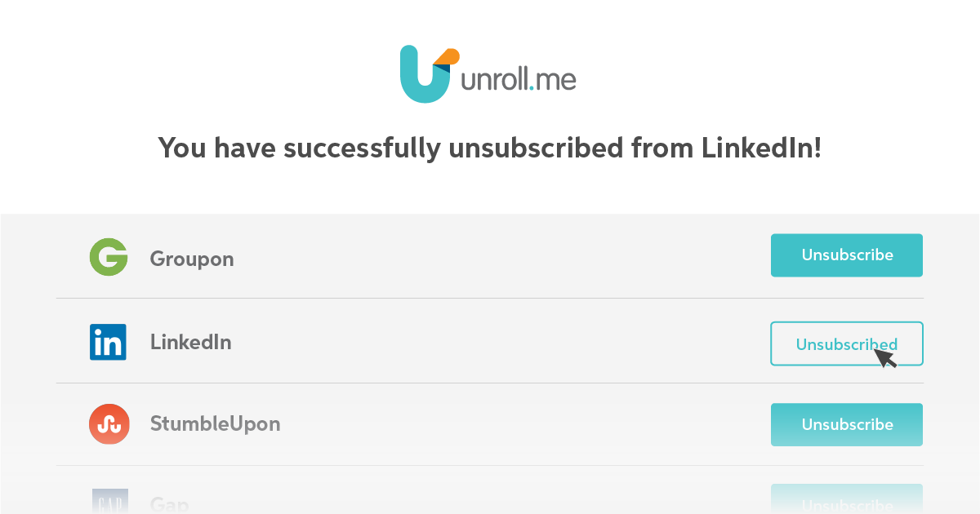Click the orange arrow on the logo

point(446,55)
